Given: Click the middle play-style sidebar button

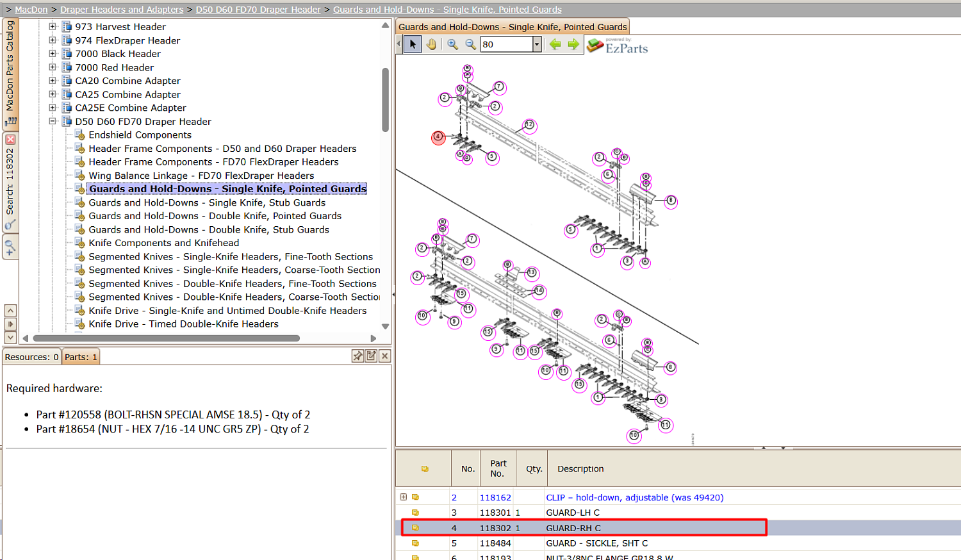Looking at the screenshot, I should pos(10,324).
